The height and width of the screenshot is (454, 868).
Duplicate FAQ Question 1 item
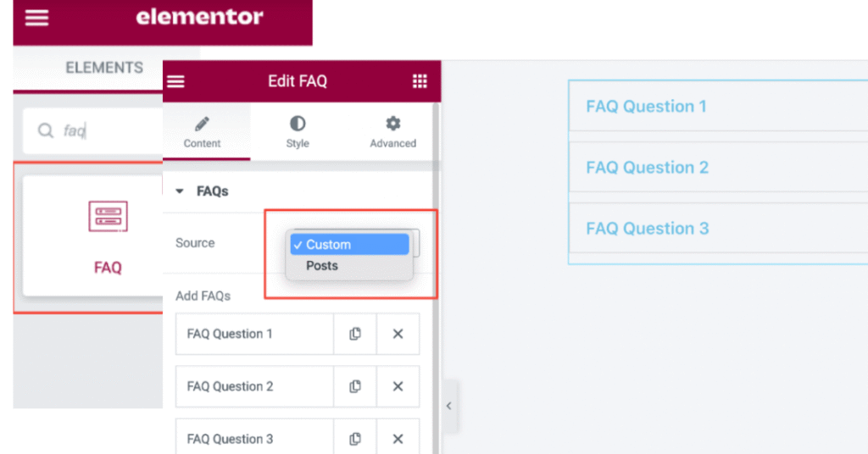355,334
